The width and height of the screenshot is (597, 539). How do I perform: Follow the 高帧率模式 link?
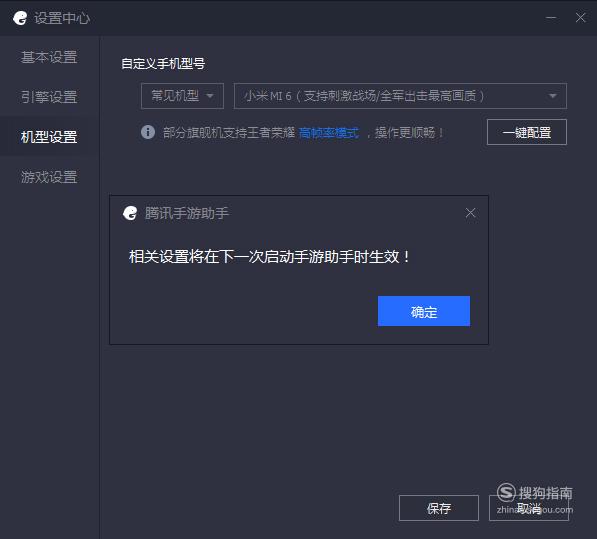[329, 132]
